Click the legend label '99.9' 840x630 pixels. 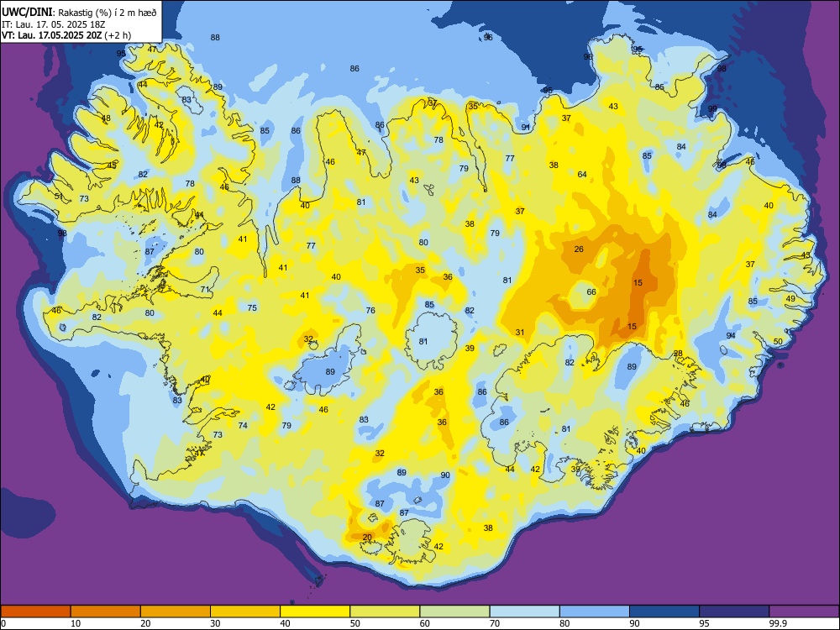(778, 623)
